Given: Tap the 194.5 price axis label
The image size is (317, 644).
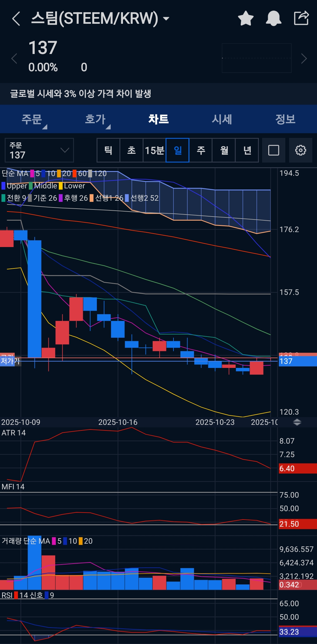Looking at the screenshot, I should (289, 173).
